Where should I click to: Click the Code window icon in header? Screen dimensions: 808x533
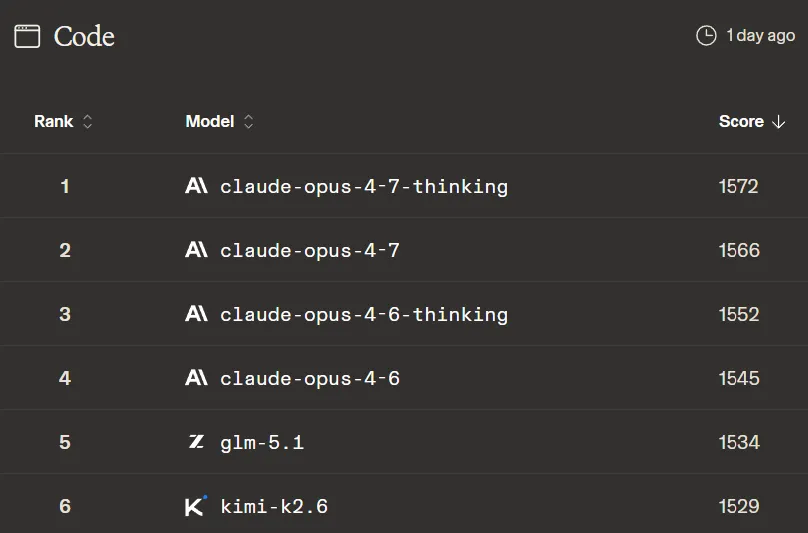[27, 37]
